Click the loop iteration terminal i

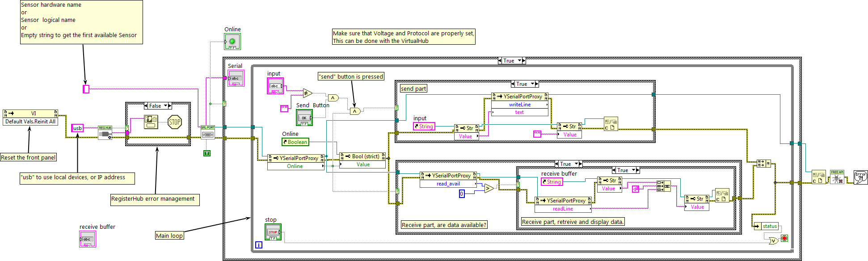click(258, 245)
